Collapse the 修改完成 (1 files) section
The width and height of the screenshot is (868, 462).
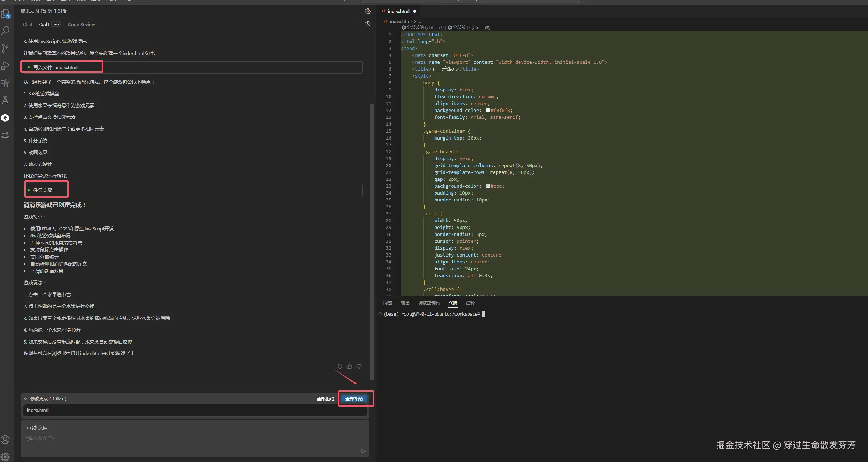click(x=26, y=399)
